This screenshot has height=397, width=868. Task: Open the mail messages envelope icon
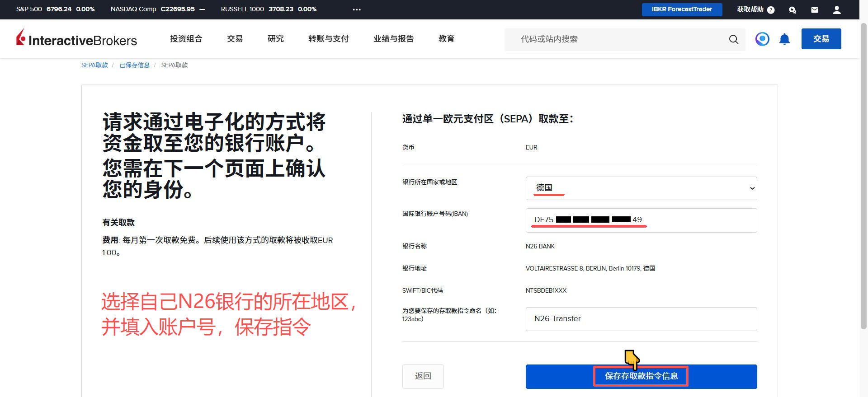pos(815,9)
